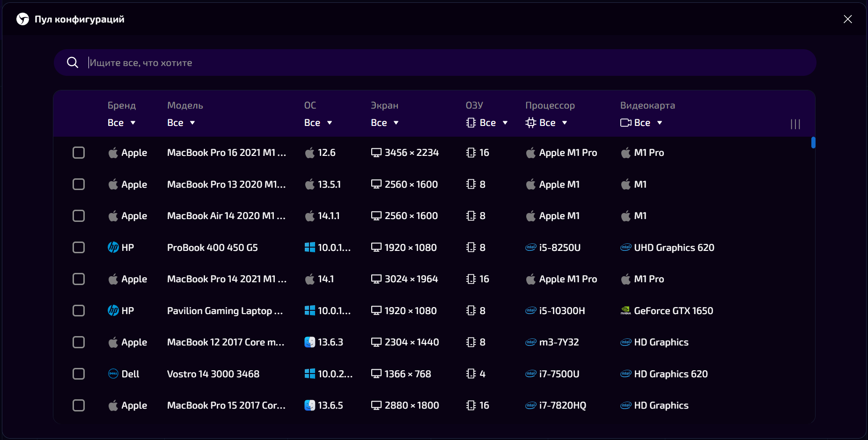Click RAM icon in MacBook Pro 14 row
Viewport: 868px width, 440px height.
[471, 279]
